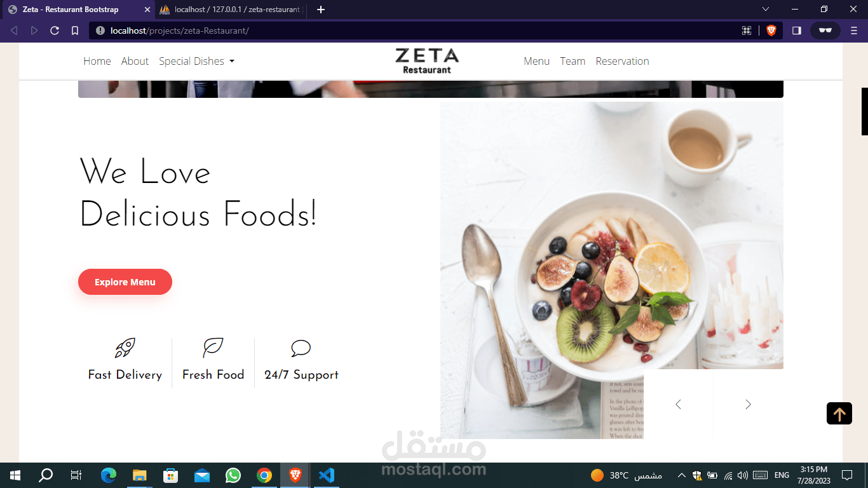Viewport: 868px width, 488px height.
Task: Open a new browser tab
Action: click(321, 10)
